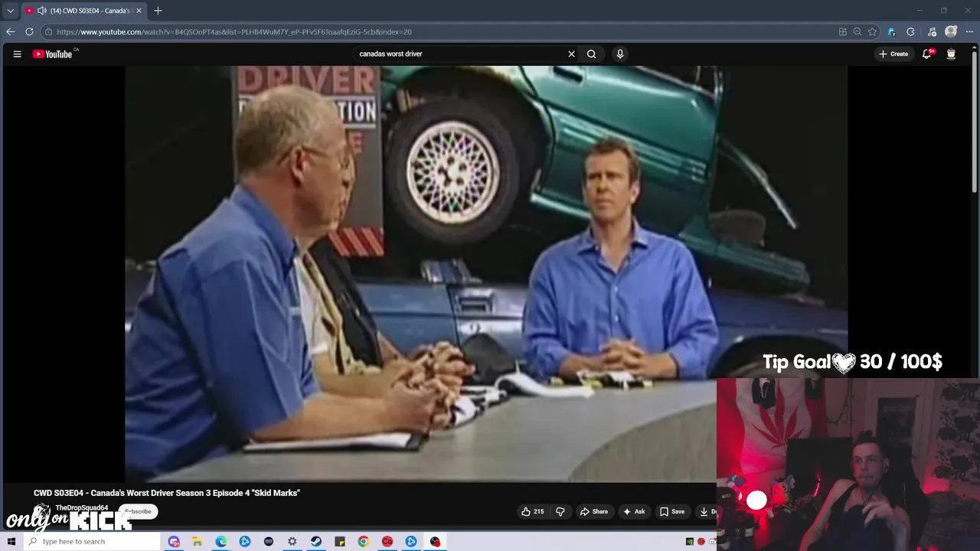The image size is (980, 551).
Task: Open the Windows Start menu
Action: 11,541
